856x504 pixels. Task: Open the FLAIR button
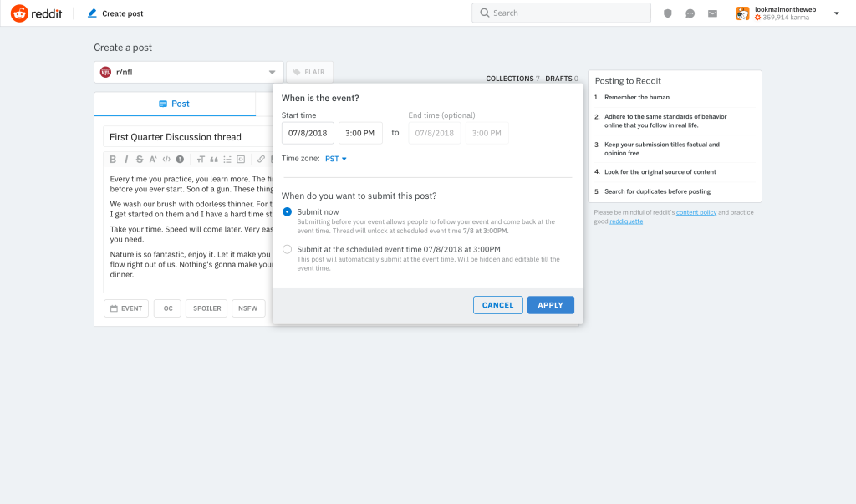tap(309, 72)
